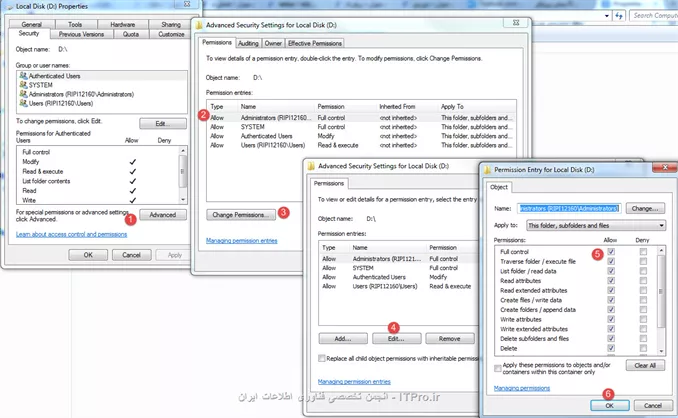Toggle Allow for Read attributes

(611, 281)
